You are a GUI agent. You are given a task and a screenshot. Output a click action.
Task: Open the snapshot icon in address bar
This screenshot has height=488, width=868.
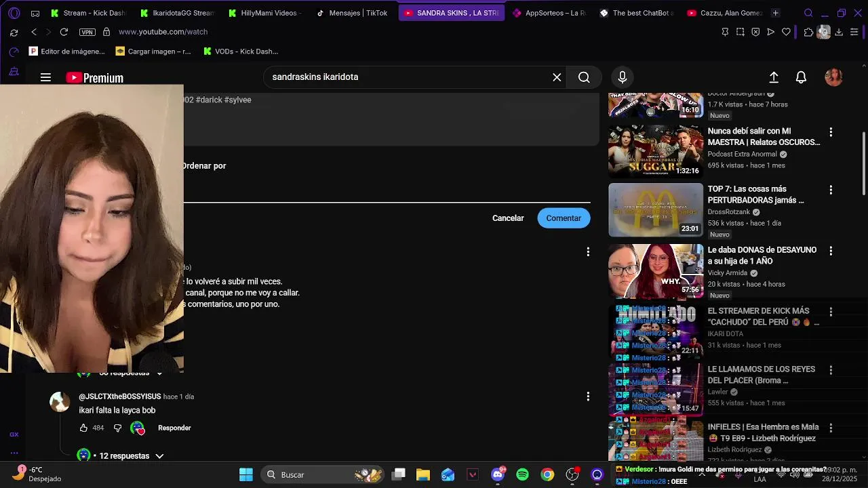point(740,32)
